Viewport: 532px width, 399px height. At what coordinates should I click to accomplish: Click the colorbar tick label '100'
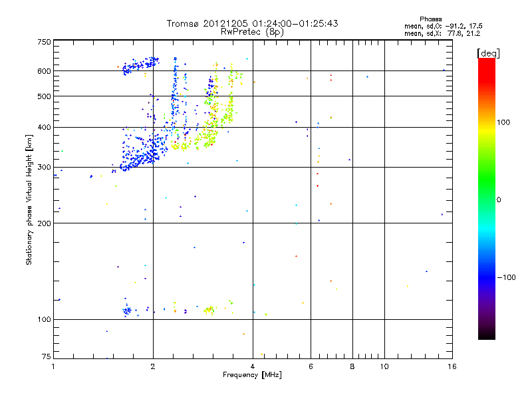503,122
